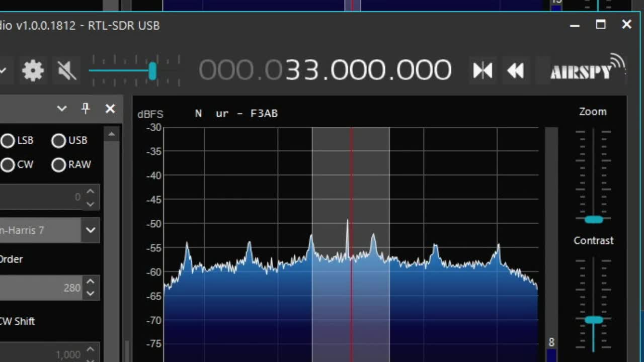The width and height of the screenshot is (644, 362).
Task: Select the LSB radio button
Action: click(8, 141)
